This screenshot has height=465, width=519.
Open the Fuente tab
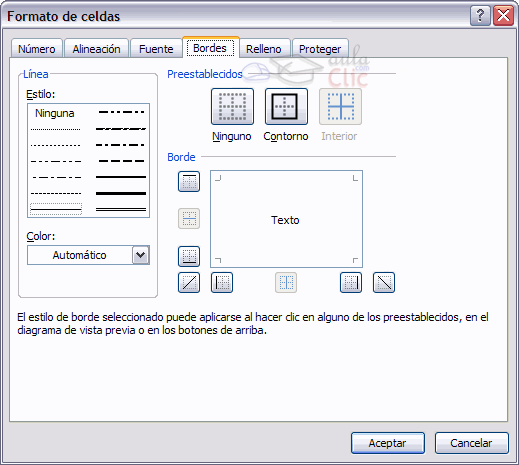click(x=156, y=49)
